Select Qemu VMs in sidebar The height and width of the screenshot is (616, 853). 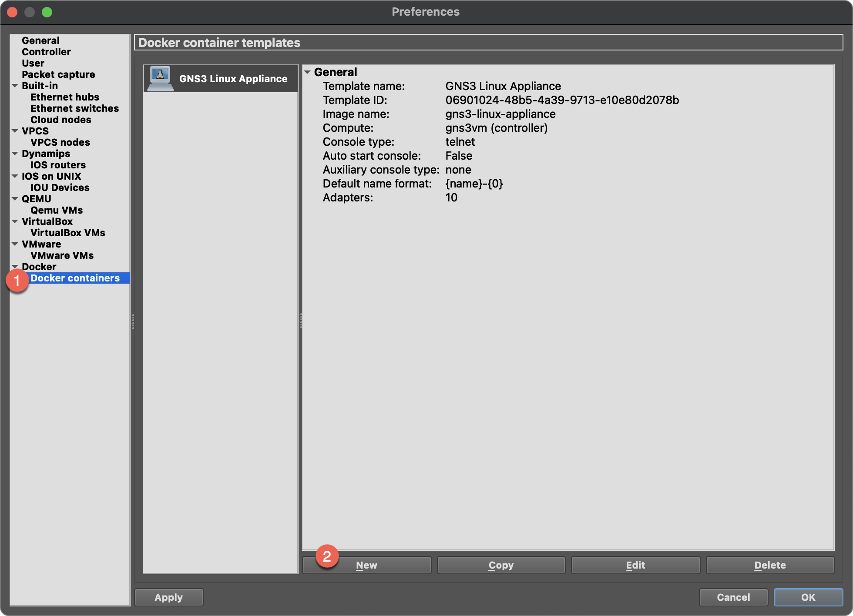(57, 210)
